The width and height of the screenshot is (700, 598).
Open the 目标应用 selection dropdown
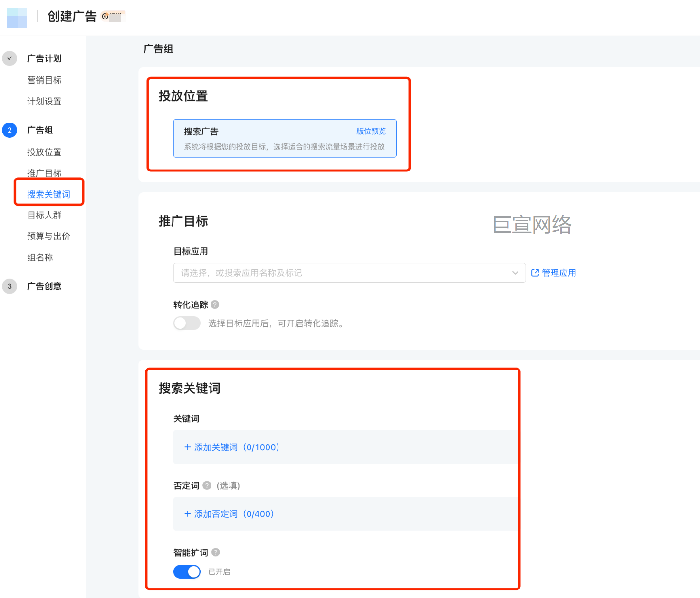click(x=349, y=273)
